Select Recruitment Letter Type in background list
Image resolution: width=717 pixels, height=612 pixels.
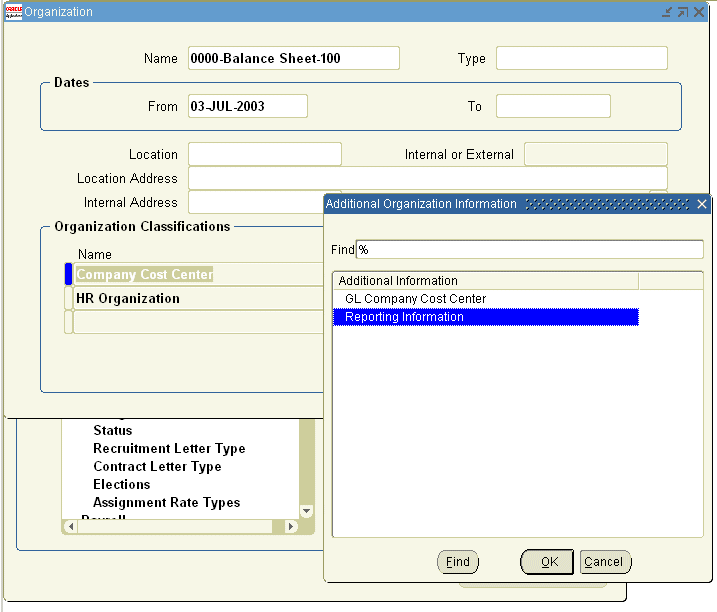[169, 449]
